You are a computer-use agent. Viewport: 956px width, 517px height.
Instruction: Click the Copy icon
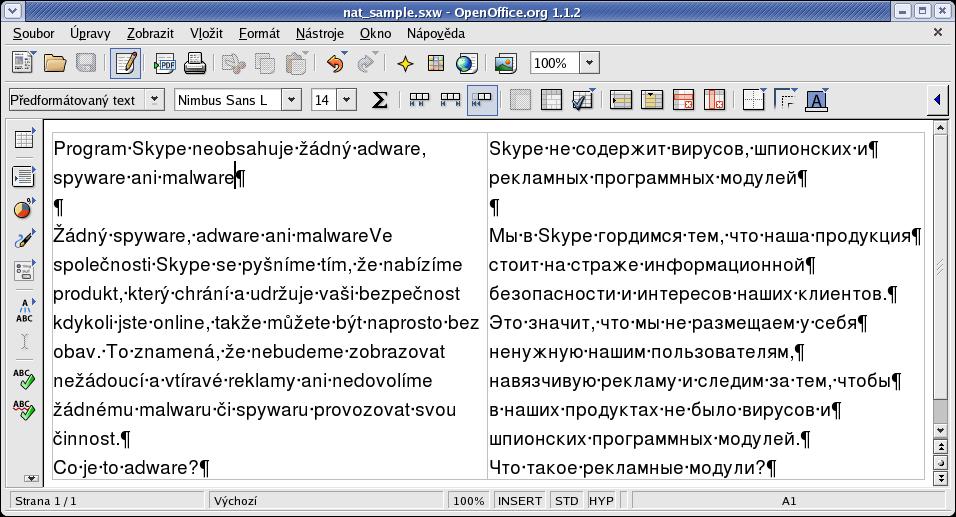tap(265, 63)
